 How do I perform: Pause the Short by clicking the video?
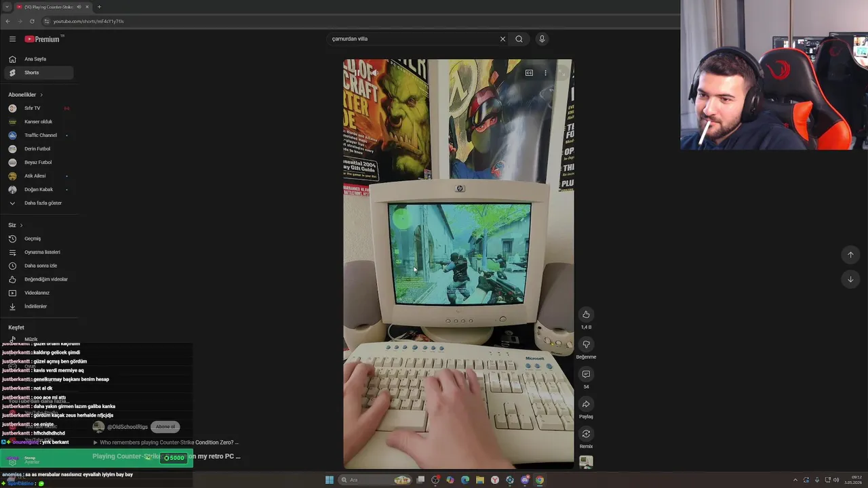coord(458,264)
